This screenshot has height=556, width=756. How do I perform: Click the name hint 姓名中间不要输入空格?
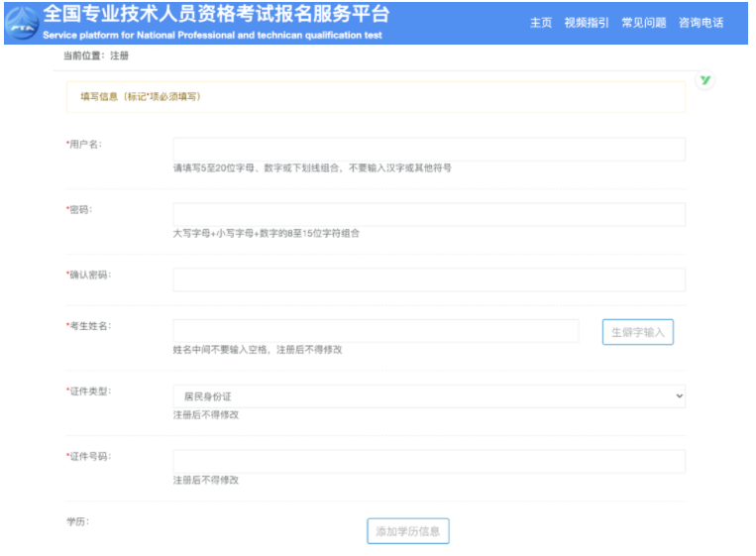click(258, 350)
